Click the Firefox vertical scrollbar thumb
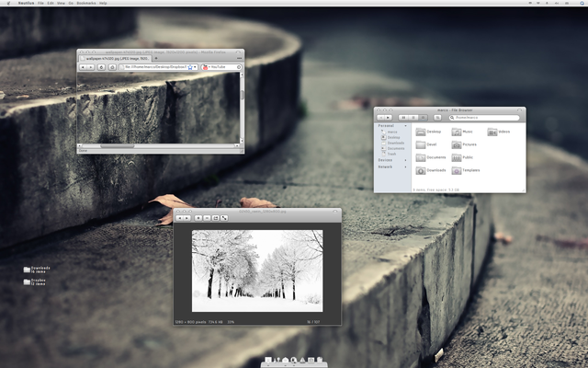Image resolution: width=588 pixels, height=368 pixels. point(242,95)
